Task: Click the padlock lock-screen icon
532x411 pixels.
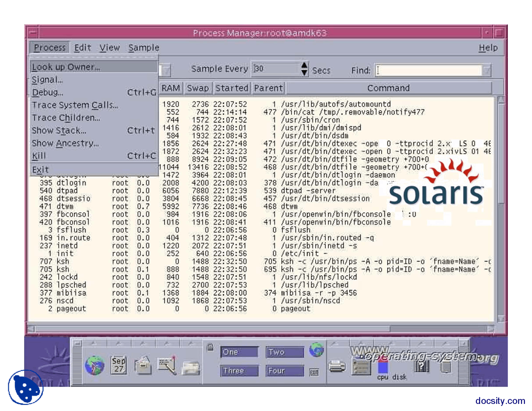Action: 210,347
